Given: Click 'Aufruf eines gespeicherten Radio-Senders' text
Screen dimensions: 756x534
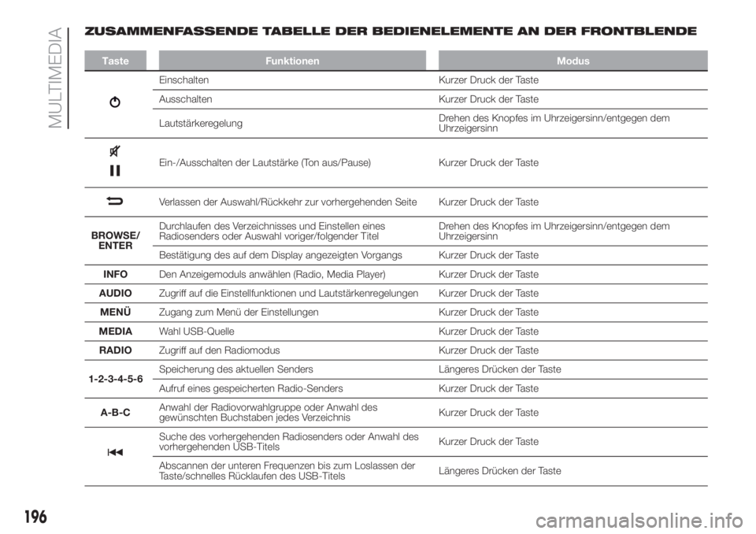Looking at the screenshot, I should tap(250, 388).
